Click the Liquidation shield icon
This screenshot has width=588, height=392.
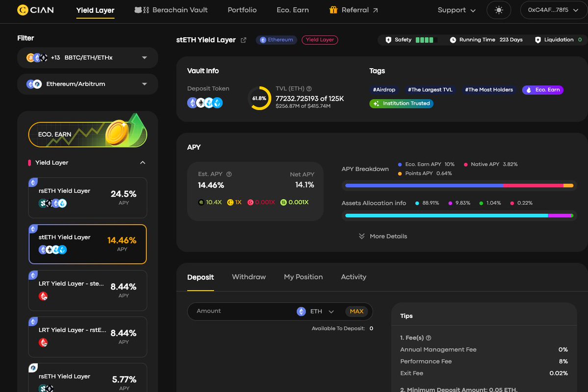tap(537, 40)
